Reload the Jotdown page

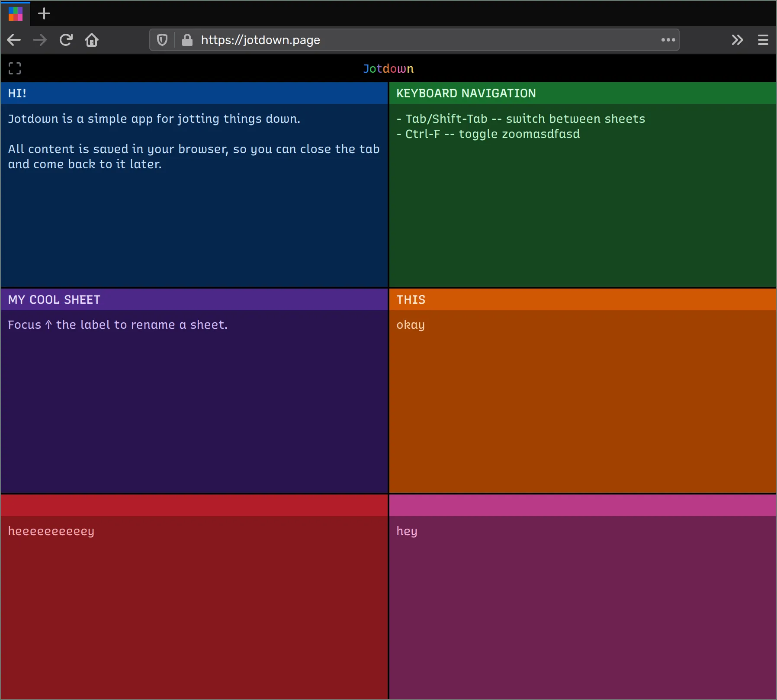click(x=66, y=40)
